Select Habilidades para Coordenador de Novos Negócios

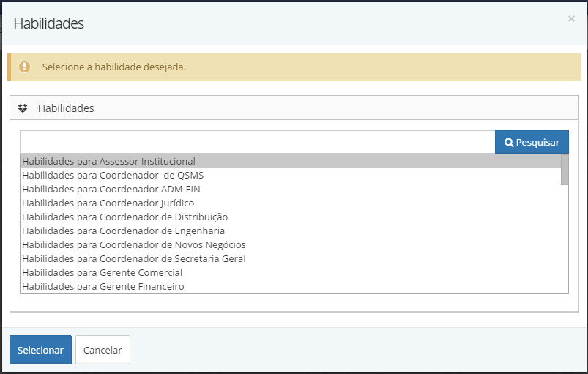click(291, 244)
